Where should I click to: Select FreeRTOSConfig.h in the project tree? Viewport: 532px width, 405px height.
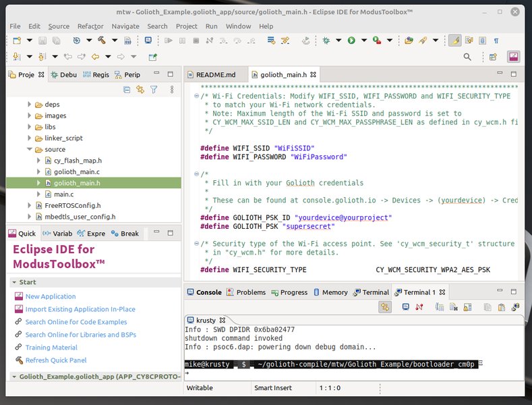73,206
